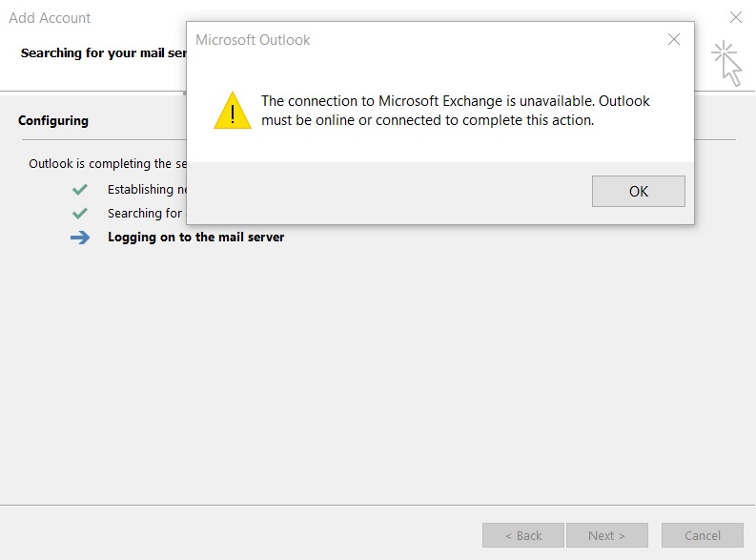756x560 pixels.
Task: Click the Next > button
Action: pos(607,535)
